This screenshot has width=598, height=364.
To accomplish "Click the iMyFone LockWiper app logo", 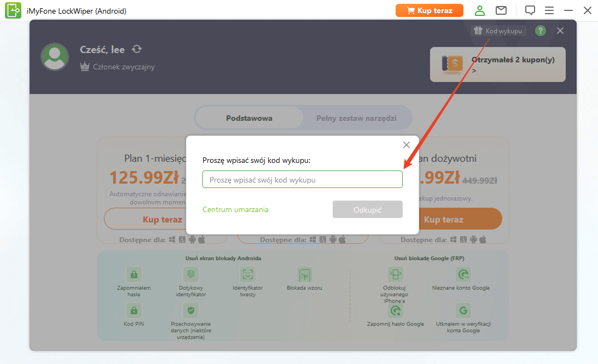I will 13,10.
